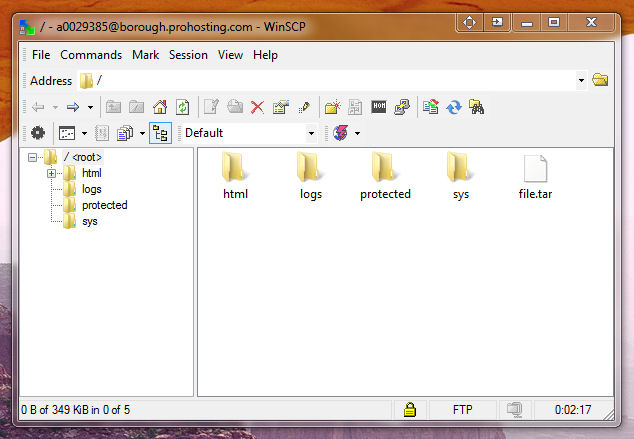Open the Mark menu

pyautogui.click(x=146, y=55)
